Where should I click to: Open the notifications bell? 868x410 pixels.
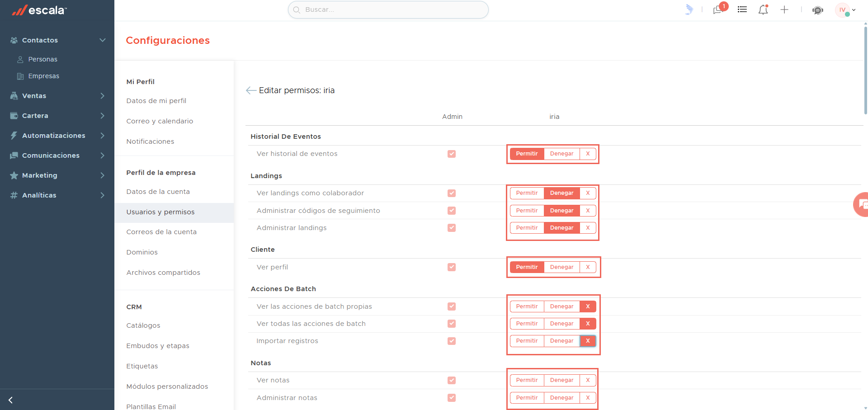(x=763, y=9)
